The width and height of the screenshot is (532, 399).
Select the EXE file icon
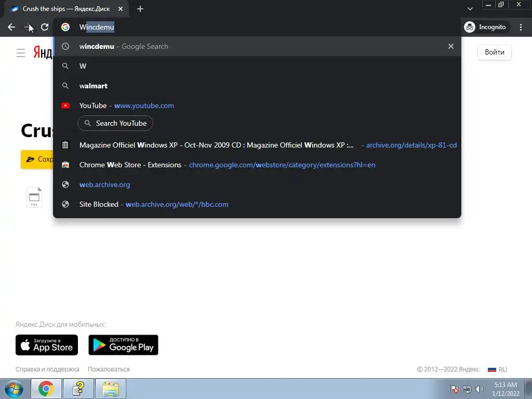pyautogui.click(x=34, y=197)
